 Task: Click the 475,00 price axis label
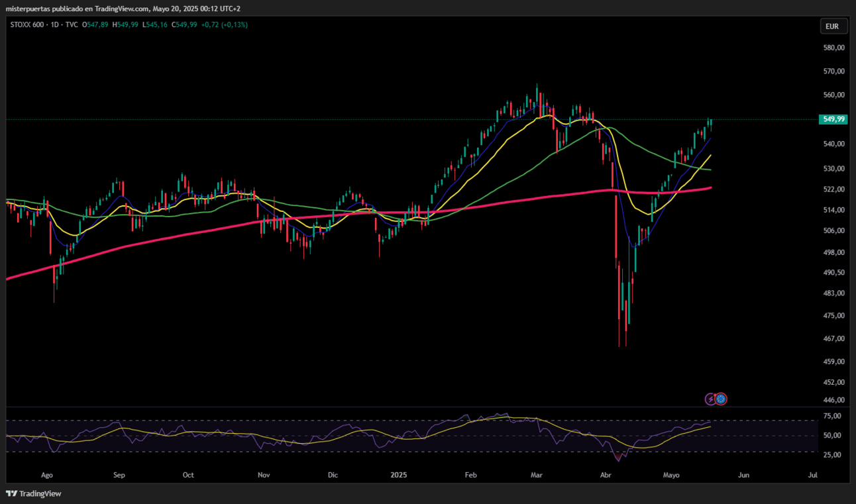(x=833, y=315)
